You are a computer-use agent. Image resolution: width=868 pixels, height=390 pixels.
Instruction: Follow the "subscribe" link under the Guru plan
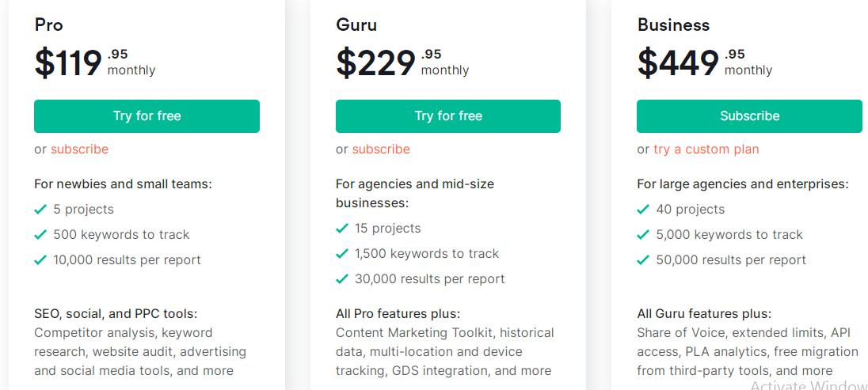pos(381,150)
